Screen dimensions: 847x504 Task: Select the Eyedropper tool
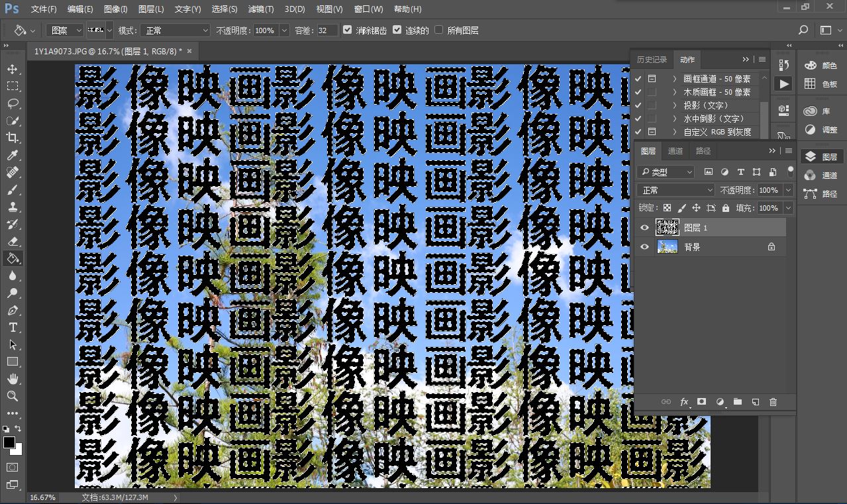[x=13, y=155]
